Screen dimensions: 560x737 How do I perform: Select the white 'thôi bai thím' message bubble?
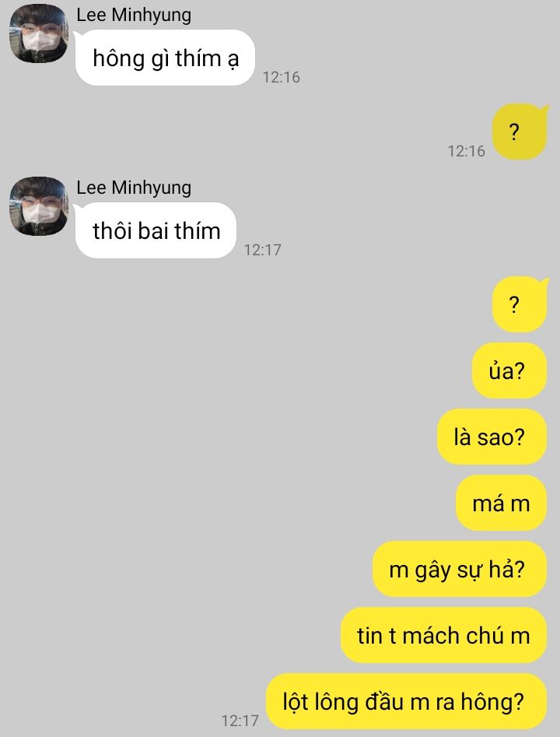click(x=156, y=230)
